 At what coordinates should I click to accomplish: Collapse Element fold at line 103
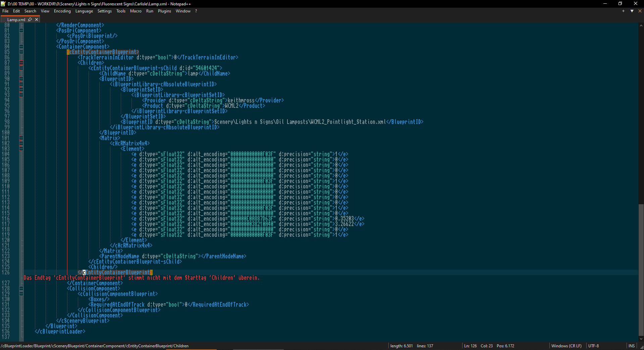click(x=21, y=149)
